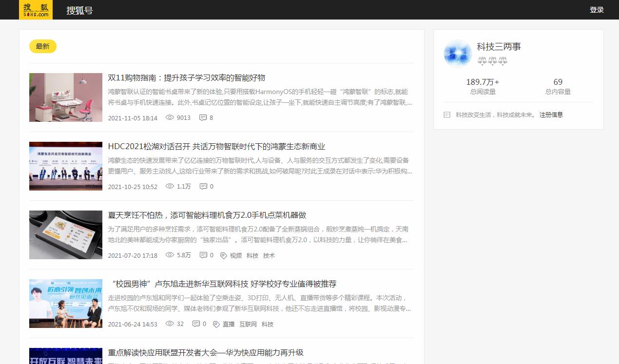Open the 注册信息 link
Screen dimensions: 619x364
551,115
